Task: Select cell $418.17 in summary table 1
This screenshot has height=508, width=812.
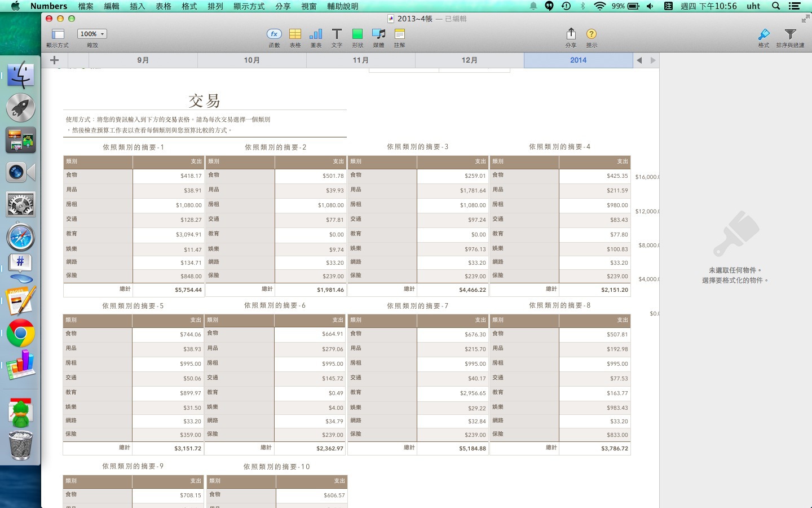Action: point(169,176)
